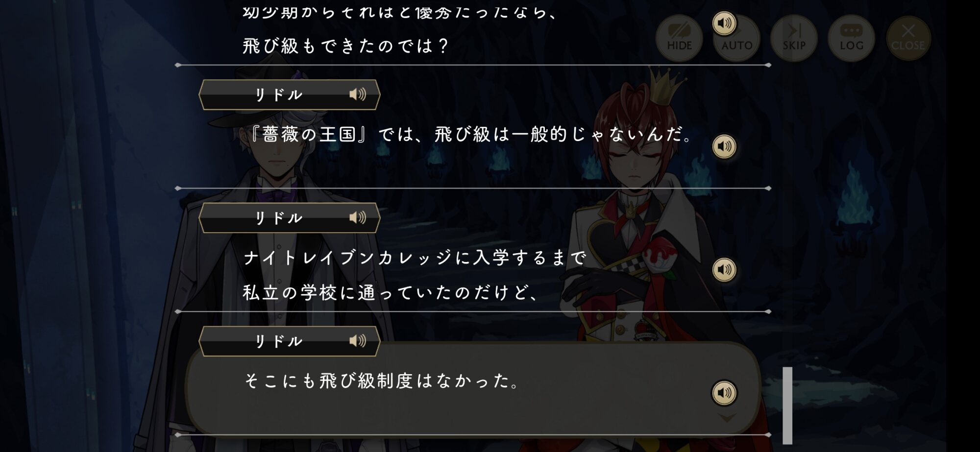The height and width of the screenshot is (452, 980).
Task: Play voice for the 飛び級もできたのでは line
Action: [x=724, y=23]
